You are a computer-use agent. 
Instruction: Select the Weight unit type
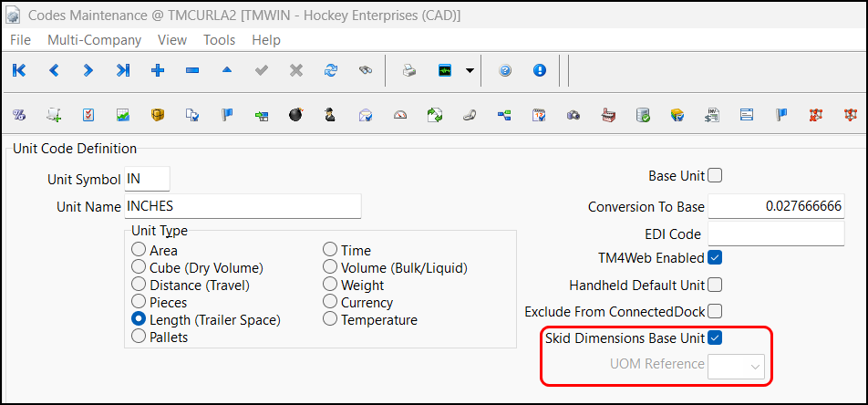coord(330,285)
